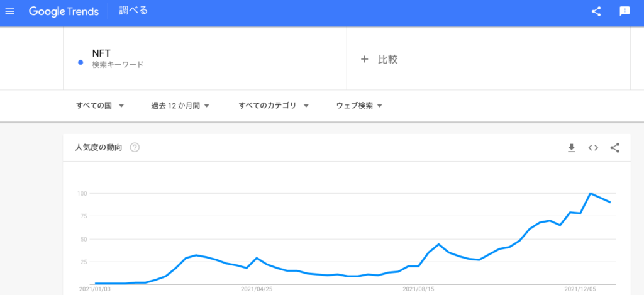This screenshot has height=295, width=644.
Task: Click the chart peak at value 100
Action: [x=591, y=193]
